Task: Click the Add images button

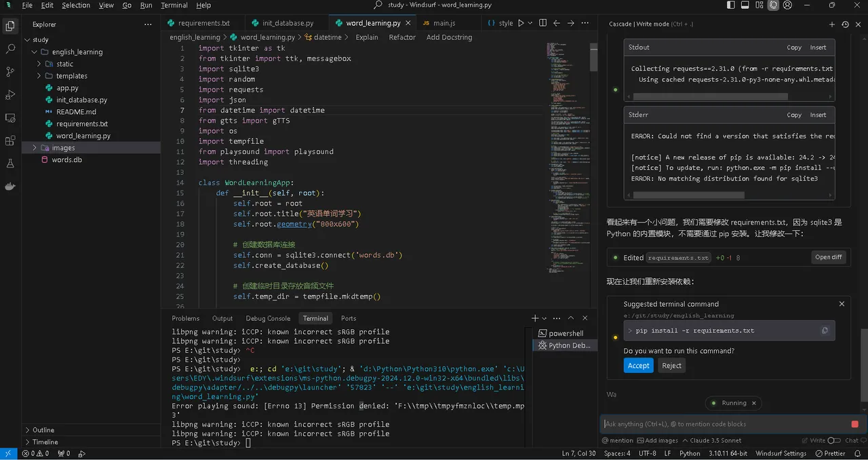Action: [x=656, y=440]
